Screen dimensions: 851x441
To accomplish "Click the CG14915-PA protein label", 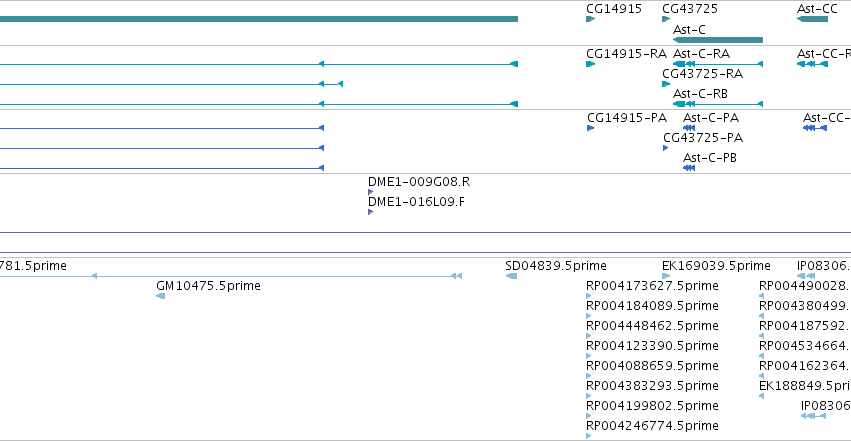I will coord(627,118).
